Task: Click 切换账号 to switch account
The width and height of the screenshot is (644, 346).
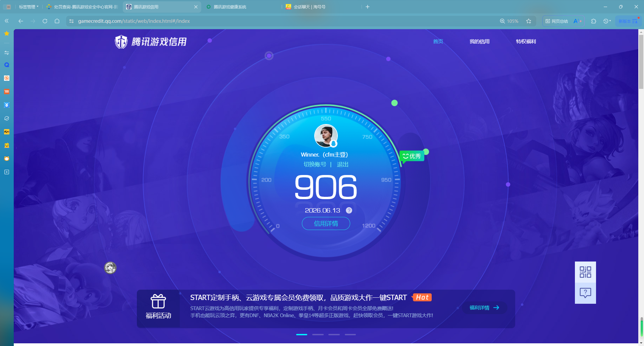Action: click(315, 164)
